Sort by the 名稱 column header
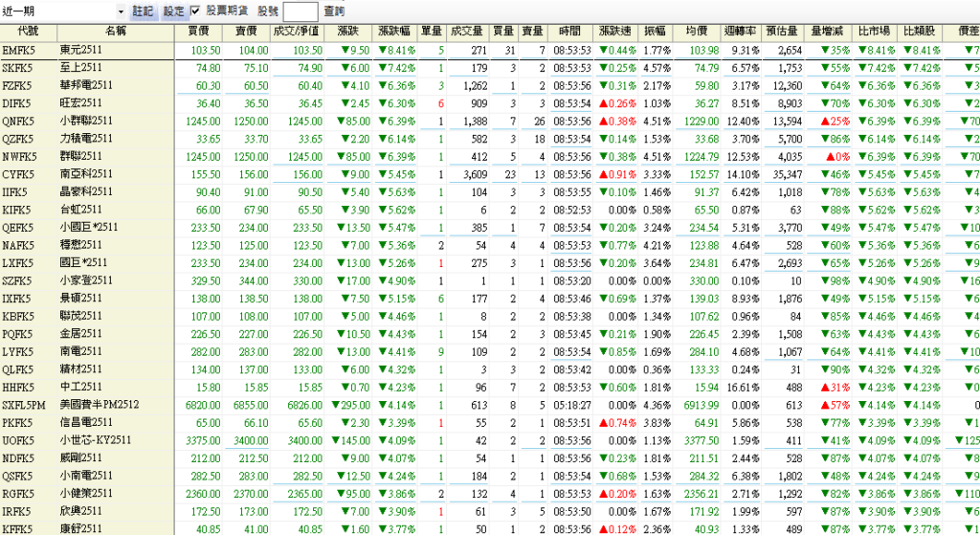Image resolution: width=980 pixels, height=535 pixels. [x=115, y=33]
